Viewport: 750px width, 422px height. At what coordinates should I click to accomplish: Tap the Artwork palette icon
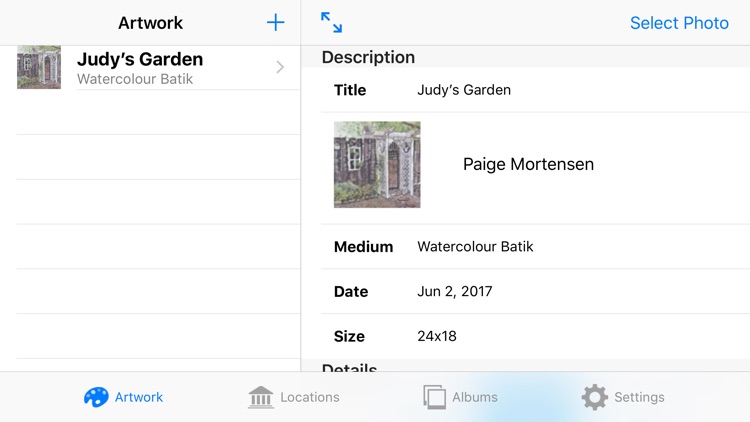96,397
